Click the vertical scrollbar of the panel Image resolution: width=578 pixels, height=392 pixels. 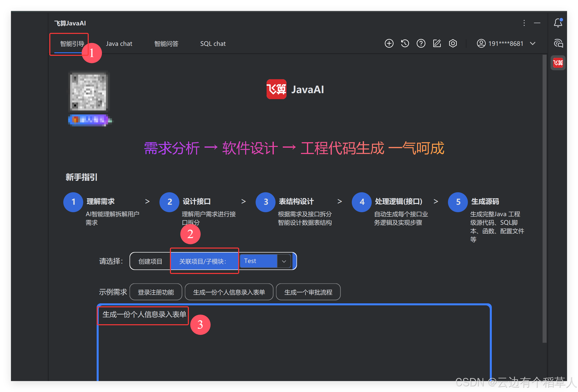coord(544,199)
